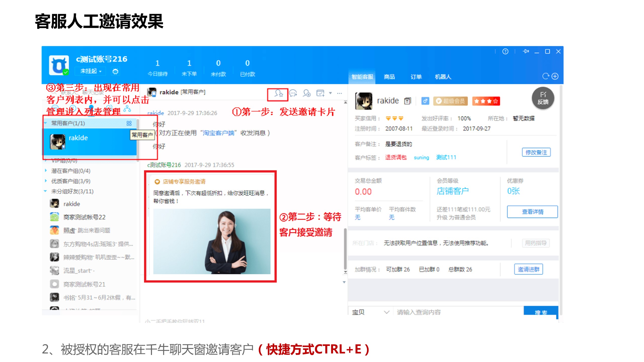The image size is (644, 362).
Task: Click the 超级会员 gold badge
Action: [450, 101]
